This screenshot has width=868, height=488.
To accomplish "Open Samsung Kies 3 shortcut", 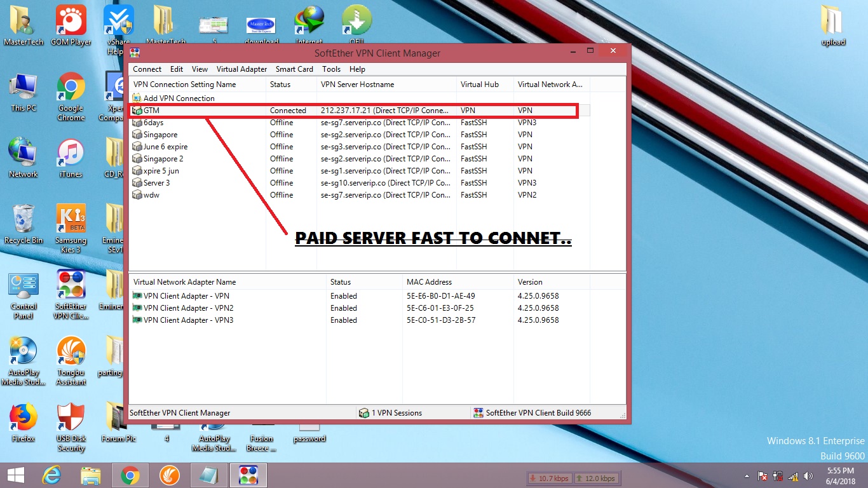I will pyautogui.click(x=71, y=228).
